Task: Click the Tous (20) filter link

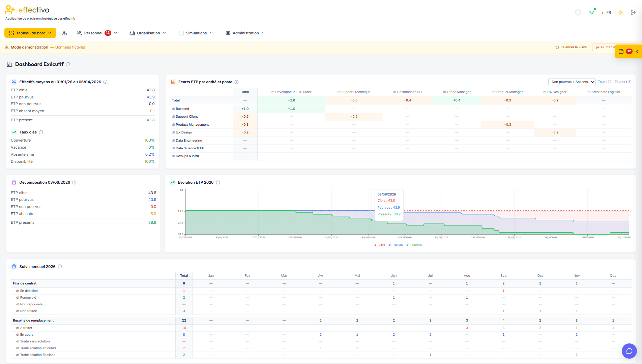Action: pos(605,82)
